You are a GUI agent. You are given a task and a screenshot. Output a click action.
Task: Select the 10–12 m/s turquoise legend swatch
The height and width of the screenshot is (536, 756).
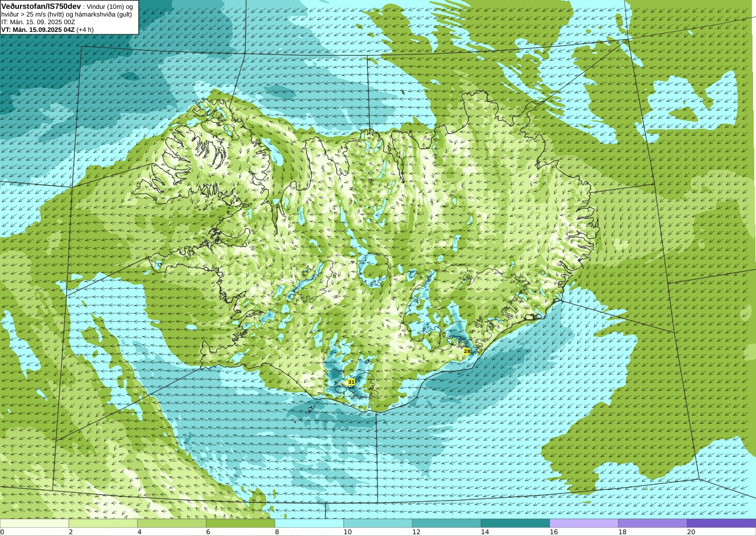click(x=377, y=523)
